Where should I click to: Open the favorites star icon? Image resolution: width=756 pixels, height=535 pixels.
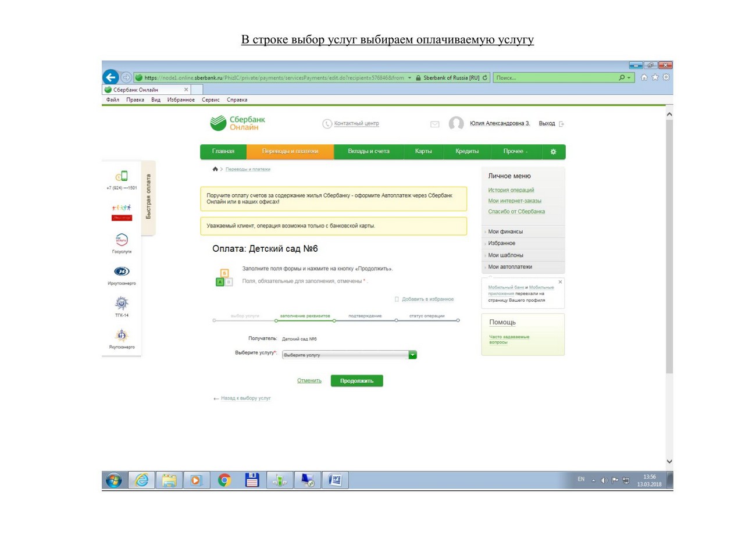656,77
